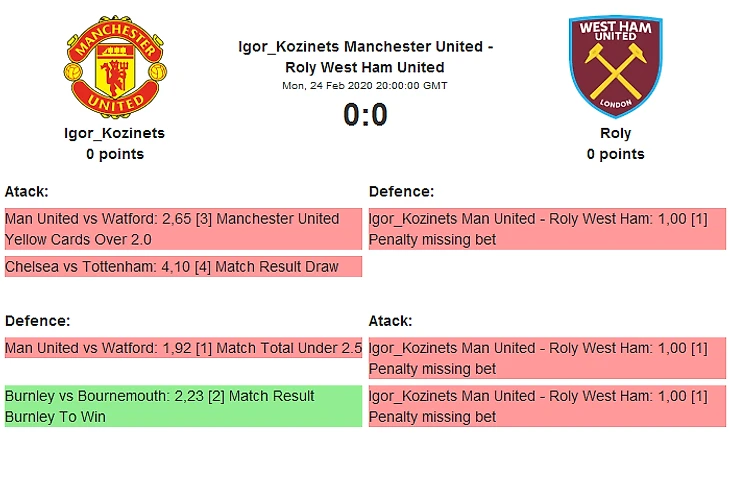Screen dimensions: 730x480
Task: Click the West Ham United club crest
Action: coord(615,64)
